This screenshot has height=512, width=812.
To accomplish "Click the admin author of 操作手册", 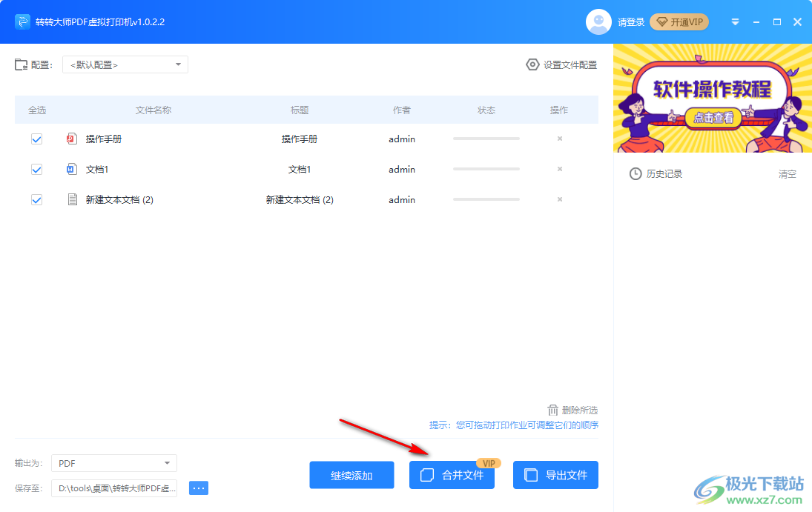I will pyautogui.click(x=402, y=139).
